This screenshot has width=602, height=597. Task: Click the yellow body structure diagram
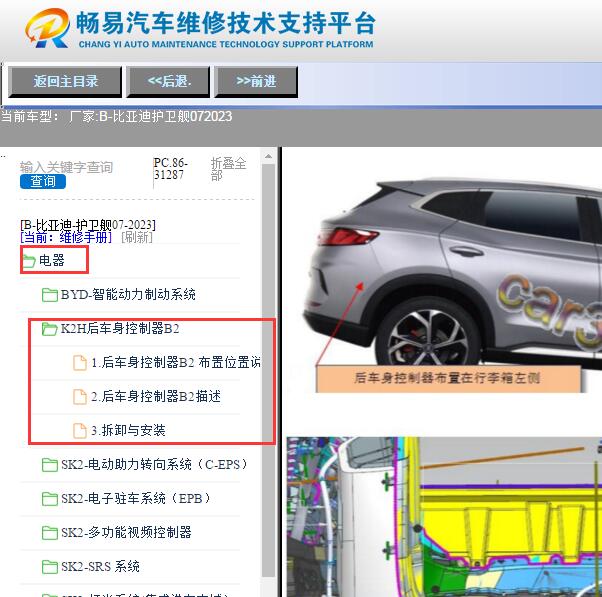[x=444, y=517]
